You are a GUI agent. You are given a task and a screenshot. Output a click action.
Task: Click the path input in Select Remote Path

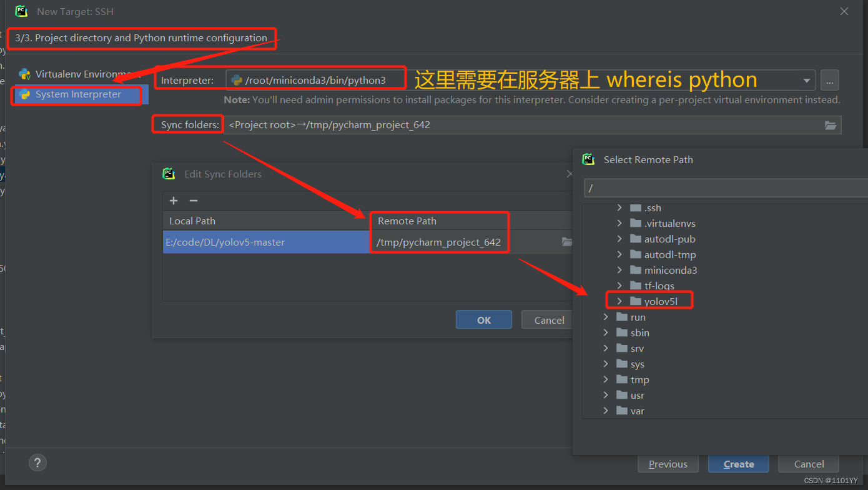pyautogui.click(x=726, y=188)
